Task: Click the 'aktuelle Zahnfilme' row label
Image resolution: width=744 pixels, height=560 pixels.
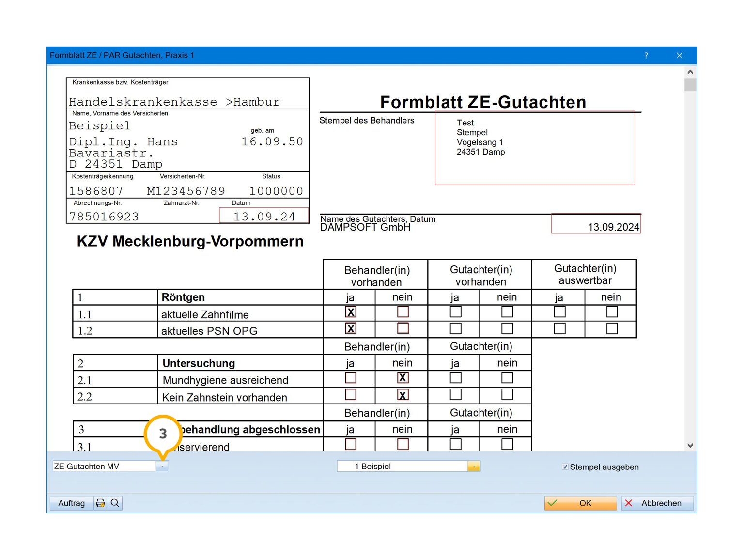Action: point(205,315)
